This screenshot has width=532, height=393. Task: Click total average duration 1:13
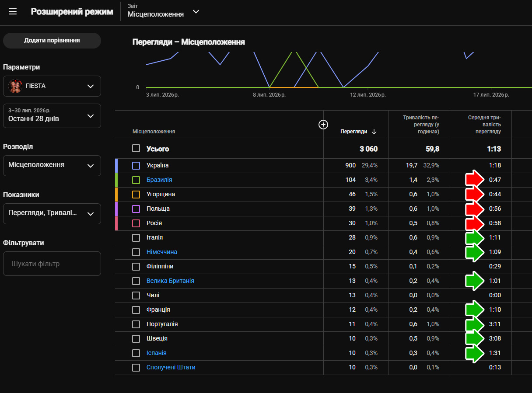(x=494, y=149)
